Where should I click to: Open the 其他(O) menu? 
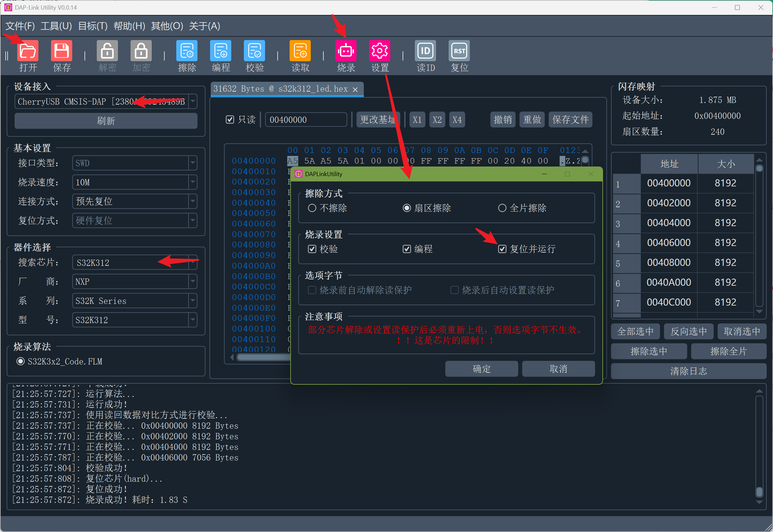167,26
